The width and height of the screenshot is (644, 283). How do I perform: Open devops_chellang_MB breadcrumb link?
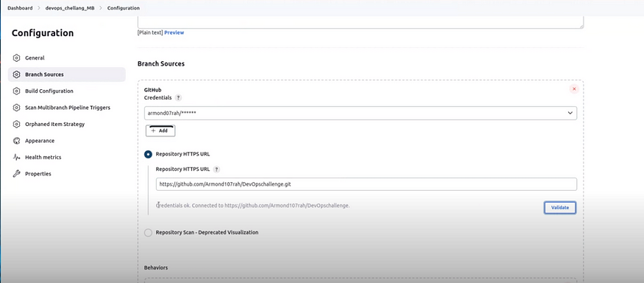coord(70,8)
